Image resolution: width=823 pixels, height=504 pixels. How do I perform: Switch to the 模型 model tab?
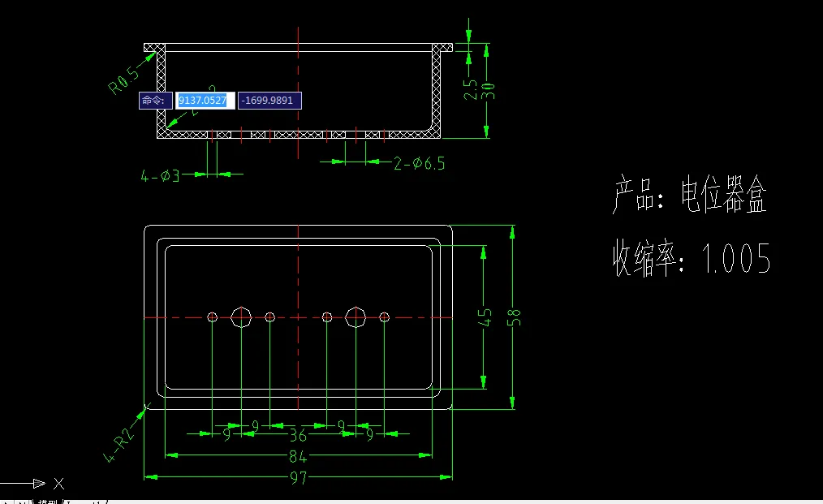pyautogui.click(x=47, y=502)
